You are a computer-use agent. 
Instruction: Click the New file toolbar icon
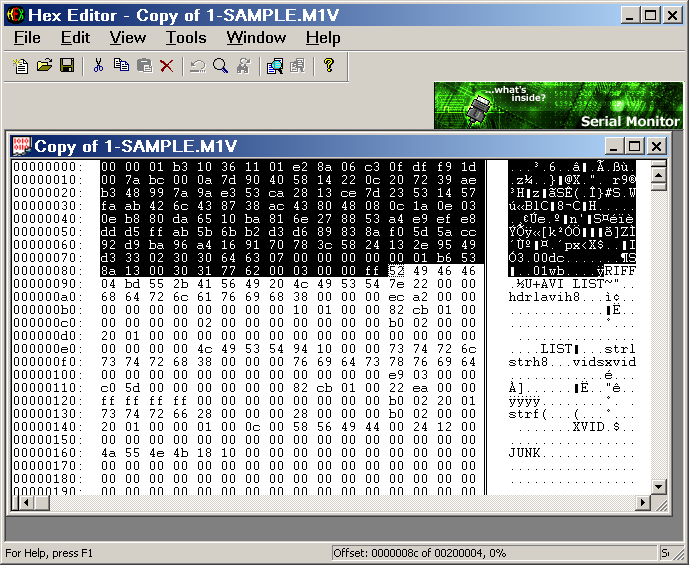[x=20, y=66]
